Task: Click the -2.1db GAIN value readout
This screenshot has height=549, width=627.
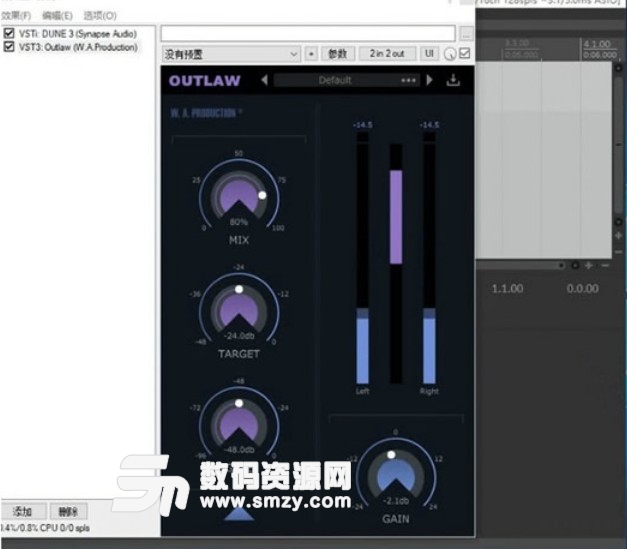Action: pyautogui.click(x=396, y=501)
